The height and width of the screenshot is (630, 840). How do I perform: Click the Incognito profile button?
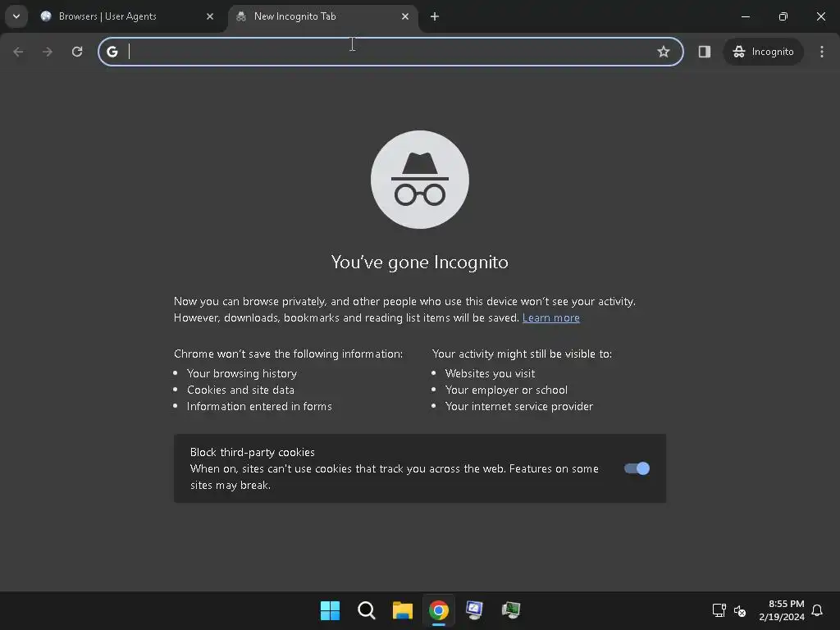point(764,52)
